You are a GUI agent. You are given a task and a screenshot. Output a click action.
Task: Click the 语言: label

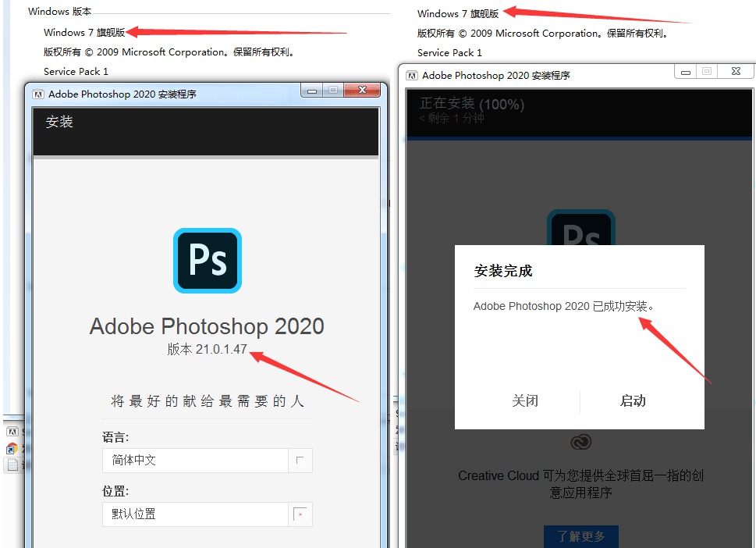[x=115, y=437]
